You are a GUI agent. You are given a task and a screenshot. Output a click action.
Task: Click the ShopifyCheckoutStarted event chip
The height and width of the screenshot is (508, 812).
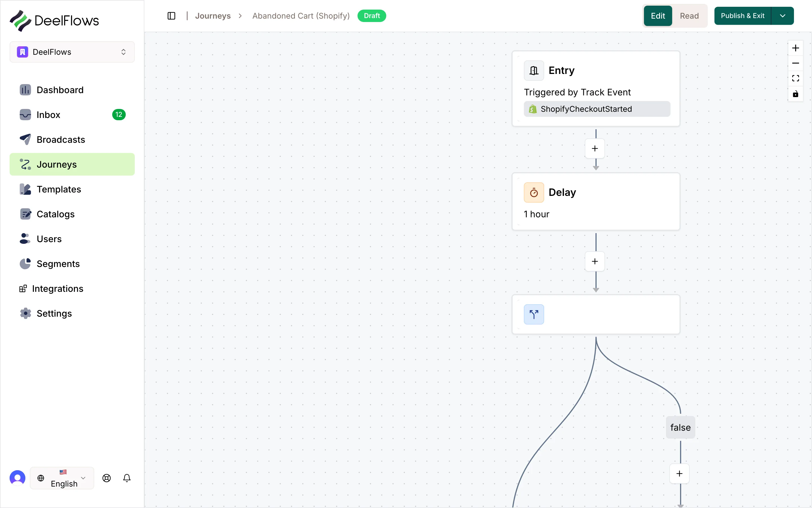(597, 109)
